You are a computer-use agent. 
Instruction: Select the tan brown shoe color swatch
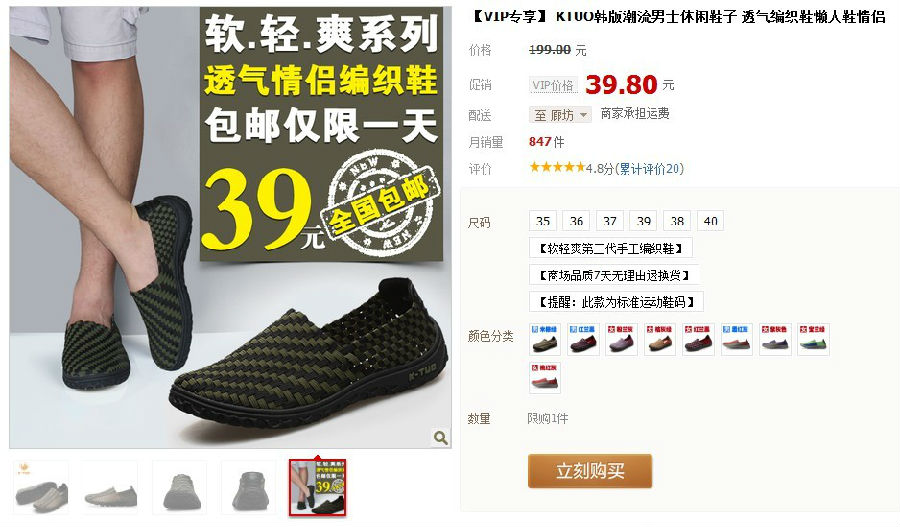pos(660,339)
